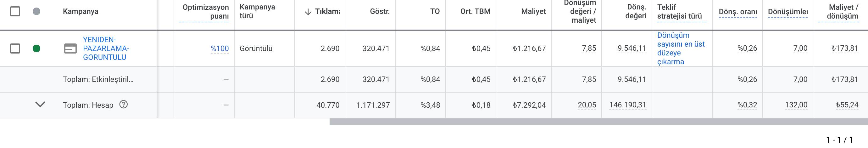This screenshot has width=868, height=148.
Task: Click the gray status column header dot
Action: coord(36,11)
